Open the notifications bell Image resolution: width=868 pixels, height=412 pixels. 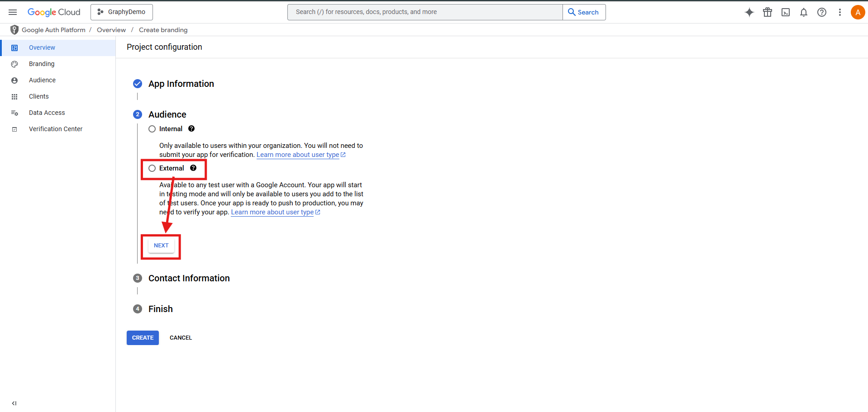click(x=804, y=12)
